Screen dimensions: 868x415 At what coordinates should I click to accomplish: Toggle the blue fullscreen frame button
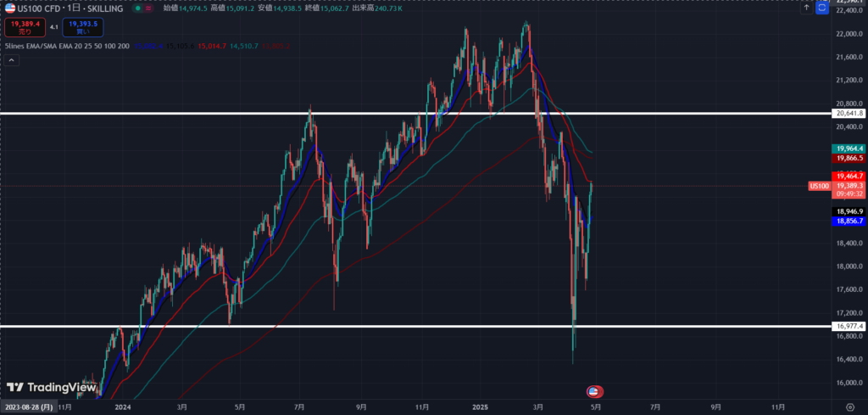coord(822,8)
